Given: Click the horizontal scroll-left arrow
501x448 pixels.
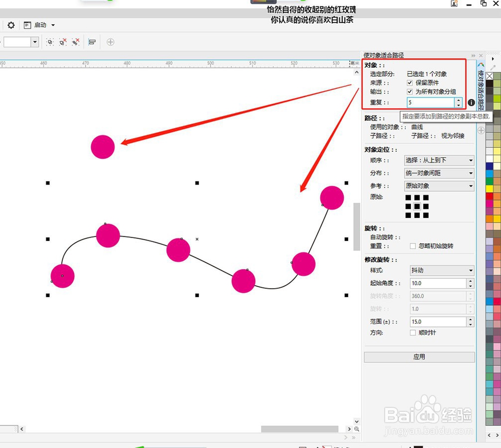Looking at the screenshot, I should tap(22, 429).
